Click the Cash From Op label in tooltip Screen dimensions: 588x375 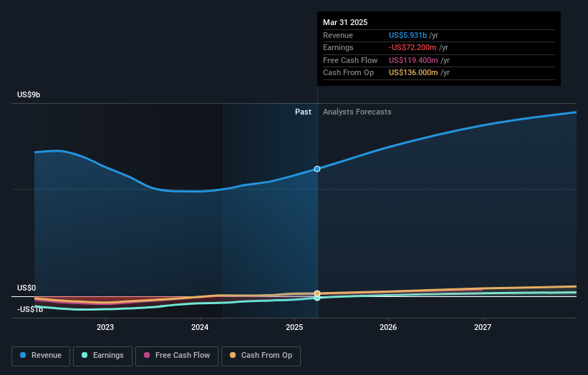(348, 73)
